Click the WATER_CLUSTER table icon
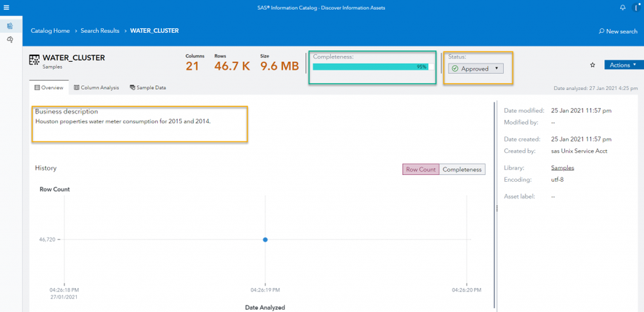The height and width of the screenshot is (312, 644). pyautogui.click(x=35, y=60)
